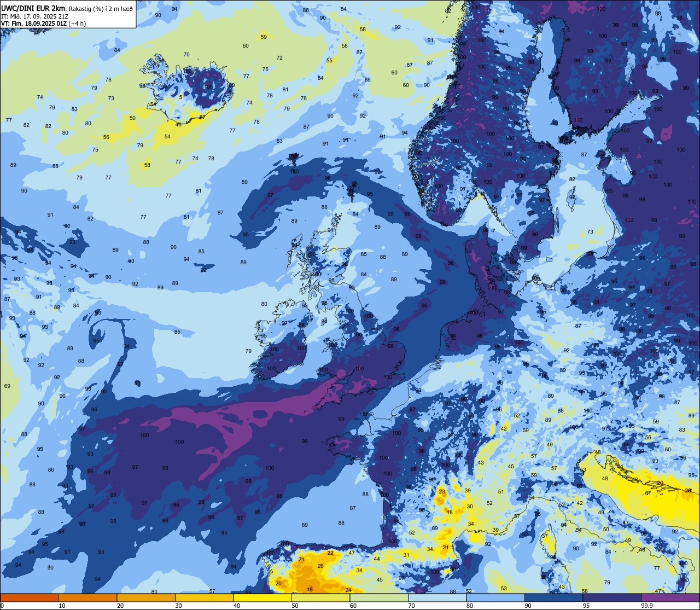Pick the purple above-99.9 legend segment
The width and height of the screenshot is (700, 610).
[670, 597]
